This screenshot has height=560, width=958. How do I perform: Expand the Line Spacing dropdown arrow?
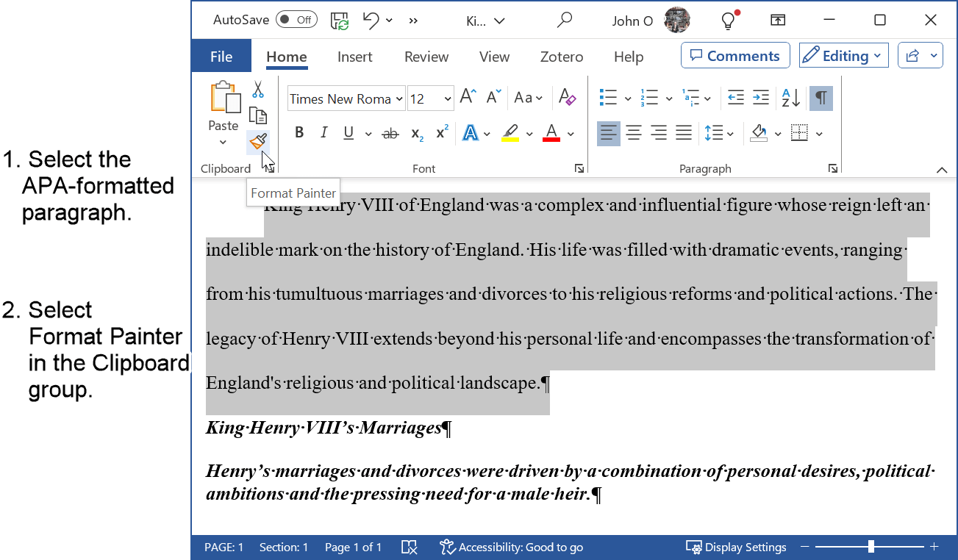(x=730, y=134)
